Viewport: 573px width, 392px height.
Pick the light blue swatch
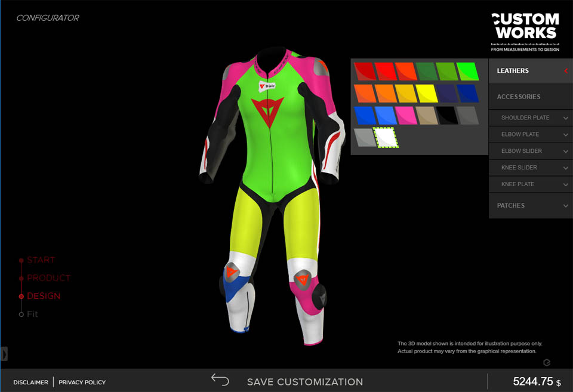coord(385,115)
